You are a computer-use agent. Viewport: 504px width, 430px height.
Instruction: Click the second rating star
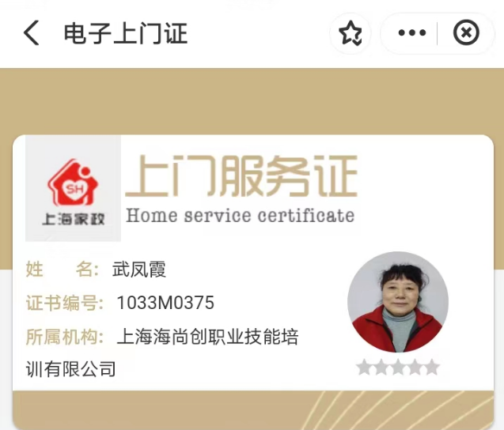tap(381, 367)
